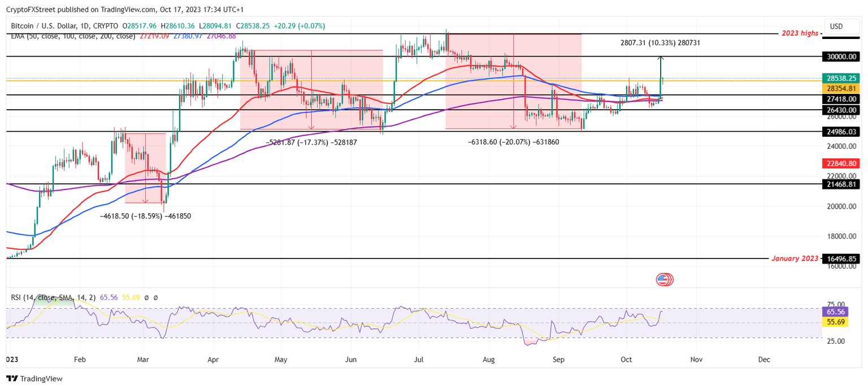
Task: Click the second Ø icon in RSI legend
Action: click(157, 297)
